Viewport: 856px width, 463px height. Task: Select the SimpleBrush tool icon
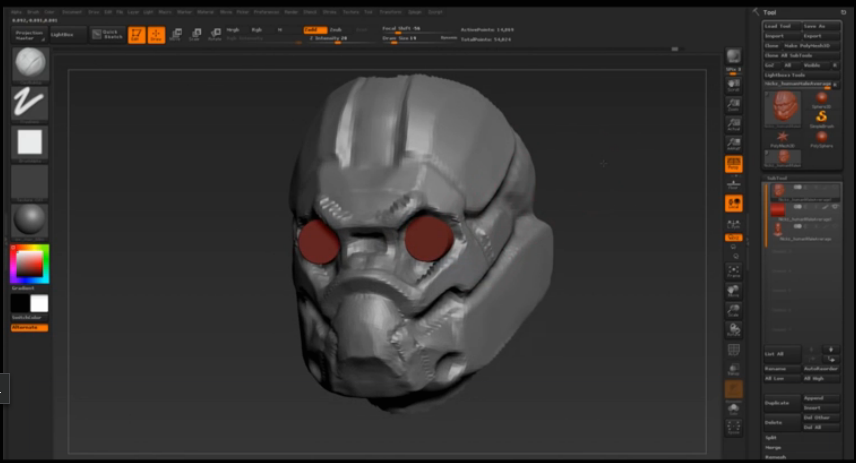point(822,118)
